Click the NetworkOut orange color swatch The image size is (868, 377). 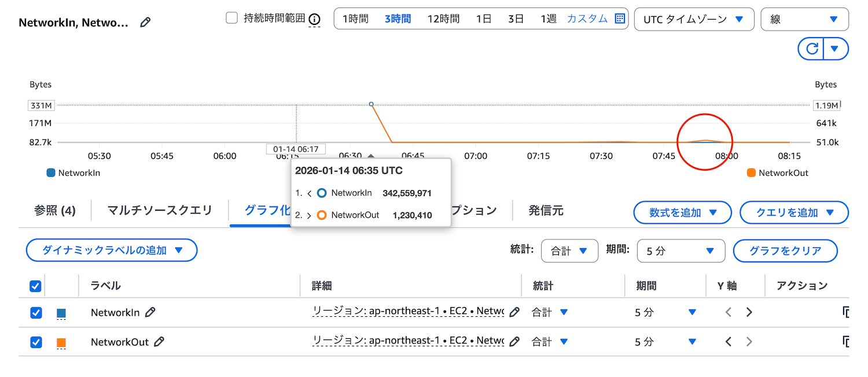[61, 343]
